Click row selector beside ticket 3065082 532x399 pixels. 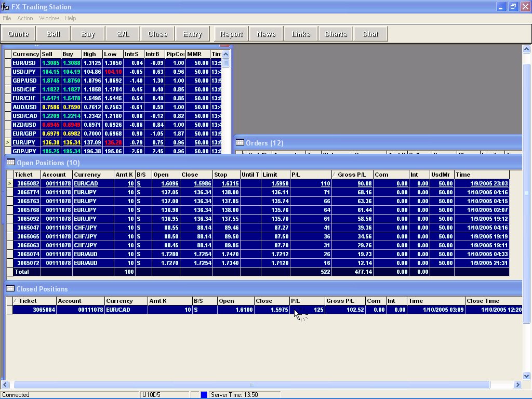point(10,183)
